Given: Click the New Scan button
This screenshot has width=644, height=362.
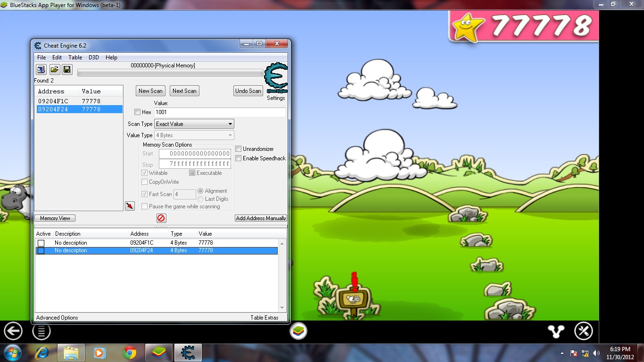Looking at the screenshot, I should (150, 91).
